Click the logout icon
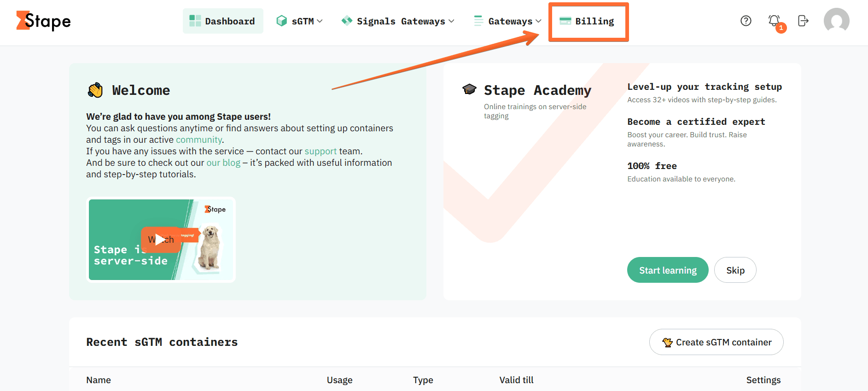 [x=803, y=21]
